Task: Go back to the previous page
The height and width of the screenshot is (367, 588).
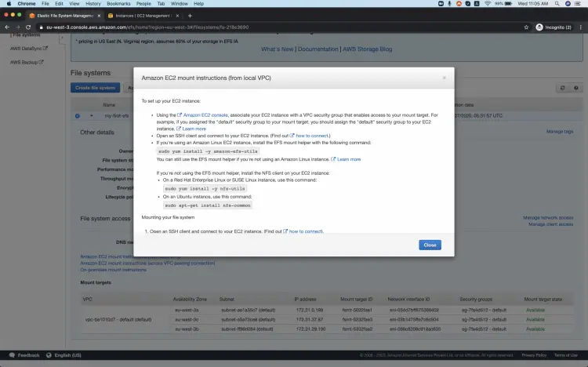Action: point(7,27)
